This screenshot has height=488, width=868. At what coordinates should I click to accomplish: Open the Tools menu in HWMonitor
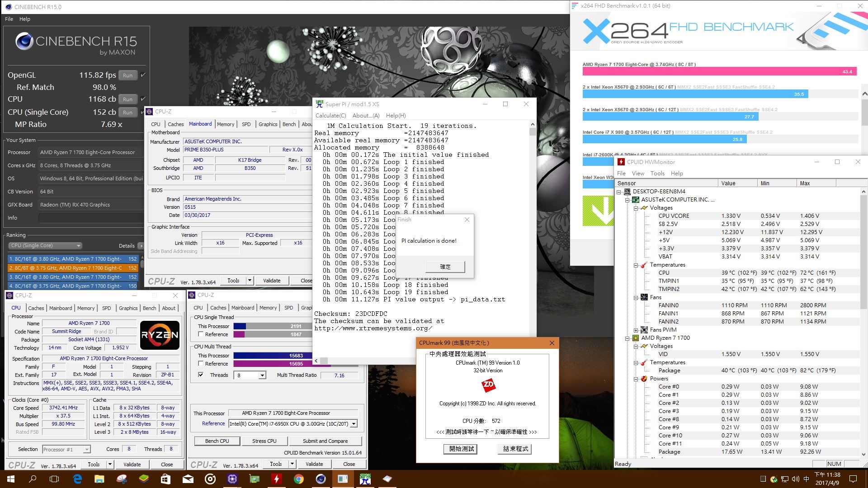pos(657,174)
